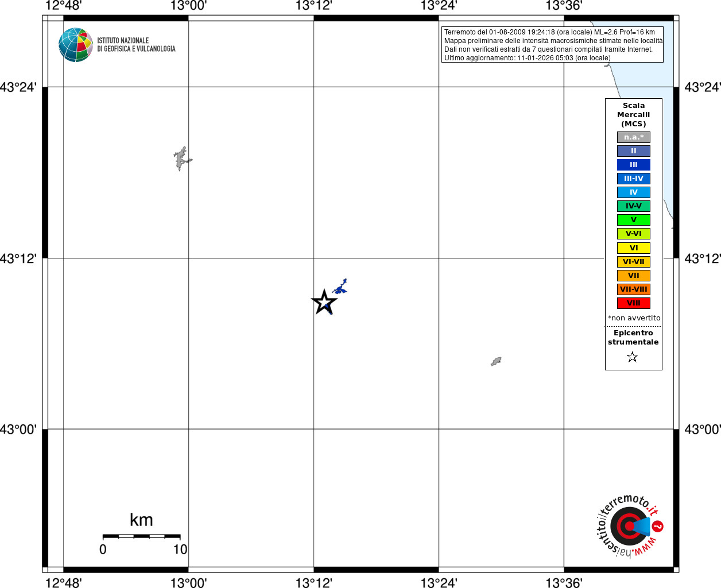
Task: Select the orange VII intensity swatch
Action: 634,276
